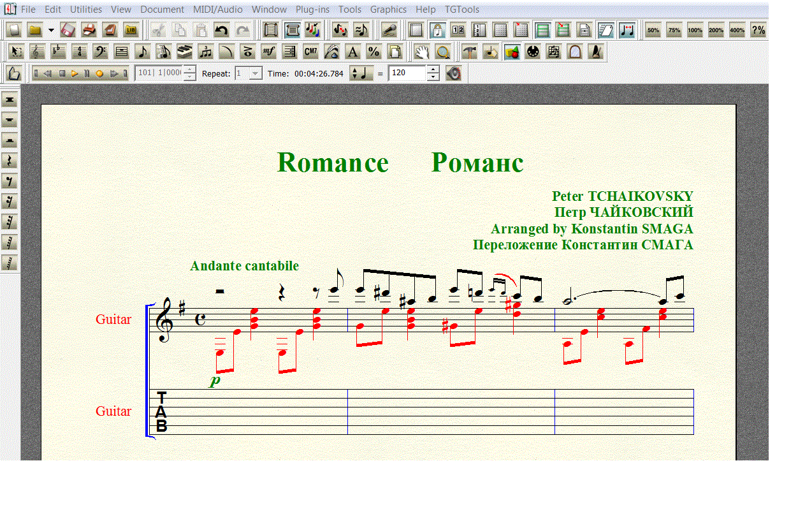Select the double whole rest palette button
Image resolution: width=812 pixels, height=521 pixels.
tap(10, 100)
